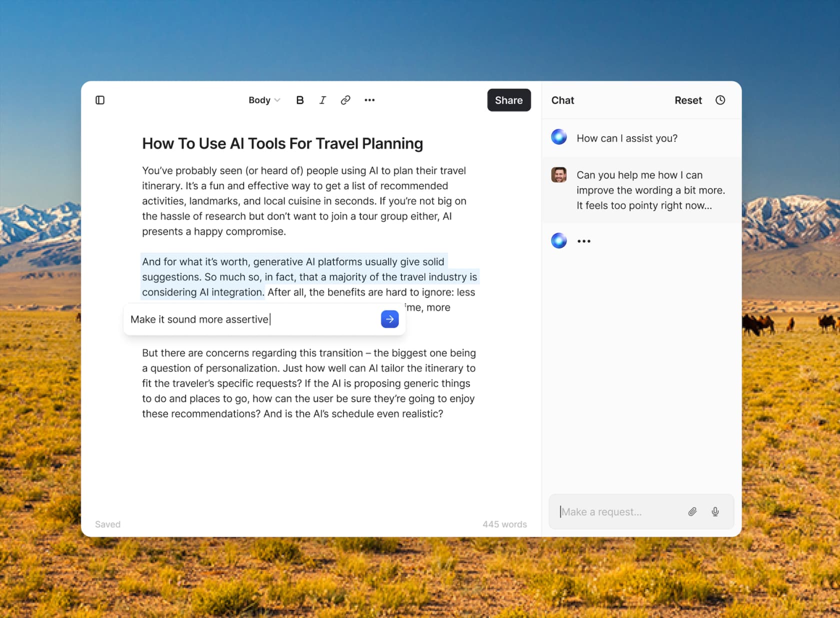Open chat history clock icon
Viewport: 840px width, 618px height.
coord(720,100)
